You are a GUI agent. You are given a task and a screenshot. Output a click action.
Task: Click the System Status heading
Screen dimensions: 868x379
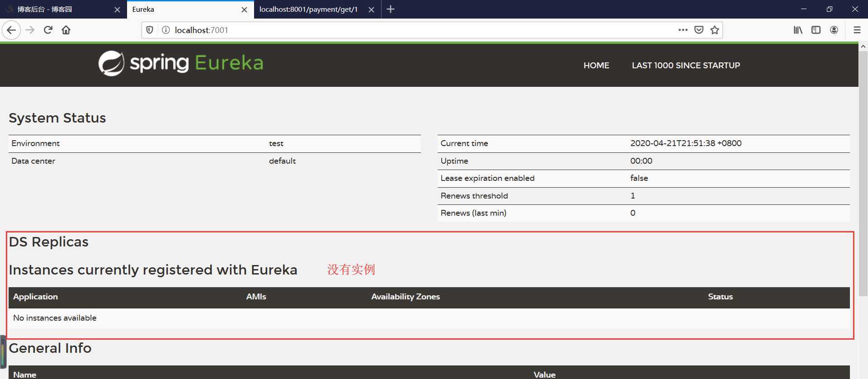click(x=57, y=118)
